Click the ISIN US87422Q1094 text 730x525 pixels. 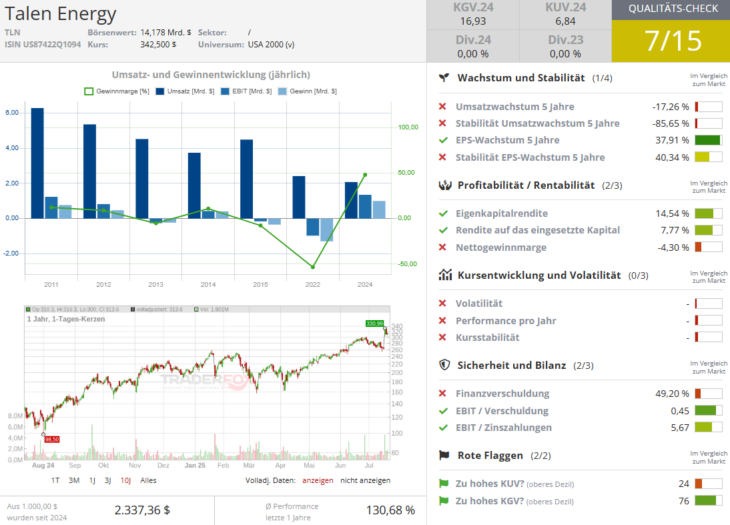pos(43,45)
